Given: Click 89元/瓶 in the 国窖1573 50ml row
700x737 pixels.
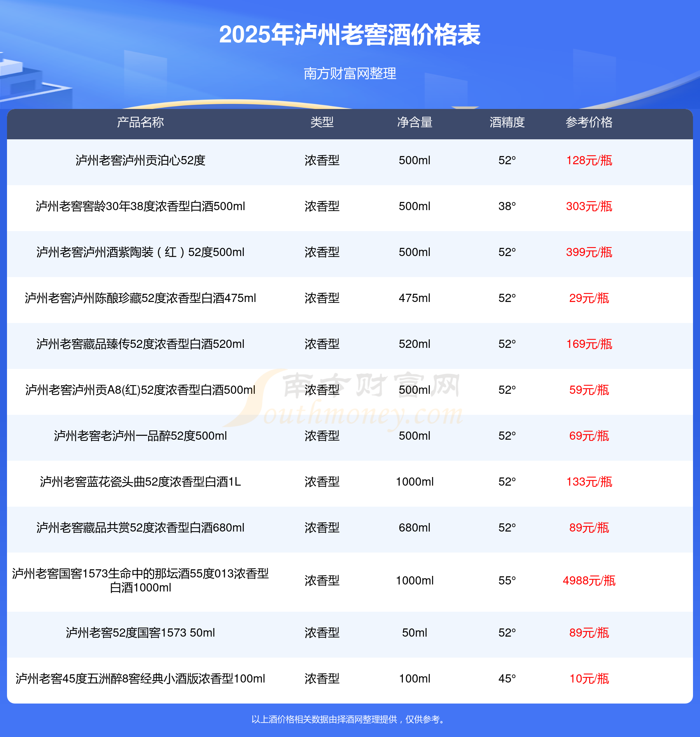Looking at the screenshot, I should 589,633.
